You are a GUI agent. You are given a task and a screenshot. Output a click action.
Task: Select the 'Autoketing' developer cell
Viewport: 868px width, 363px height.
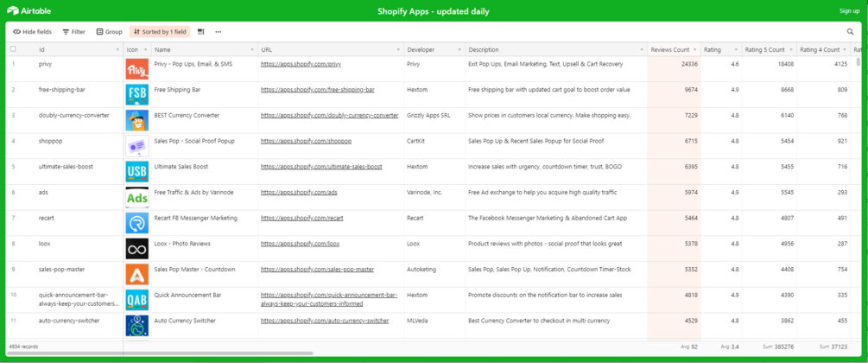pyautogui.click(x=434, y=274)
